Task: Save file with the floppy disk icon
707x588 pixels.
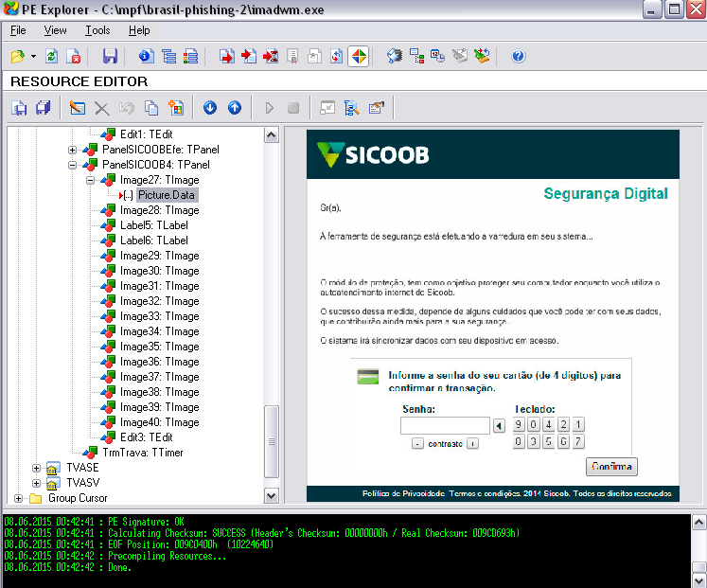Action: 110,57
